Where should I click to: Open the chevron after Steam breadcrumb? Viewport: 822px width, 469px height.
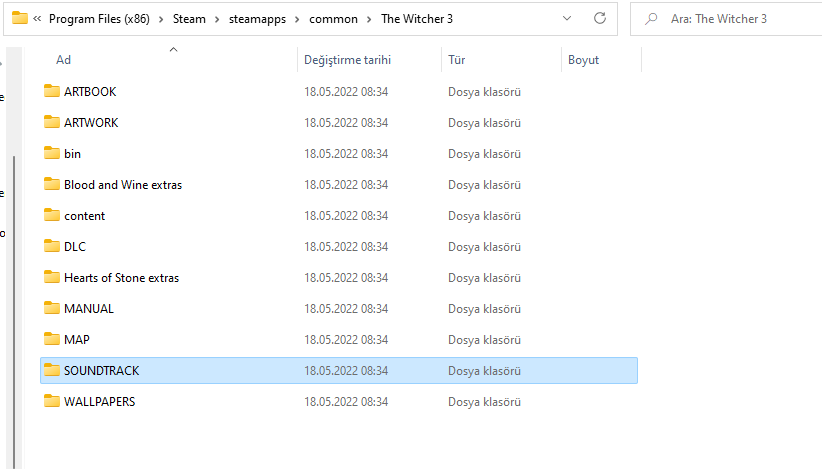tap(217, 19)
